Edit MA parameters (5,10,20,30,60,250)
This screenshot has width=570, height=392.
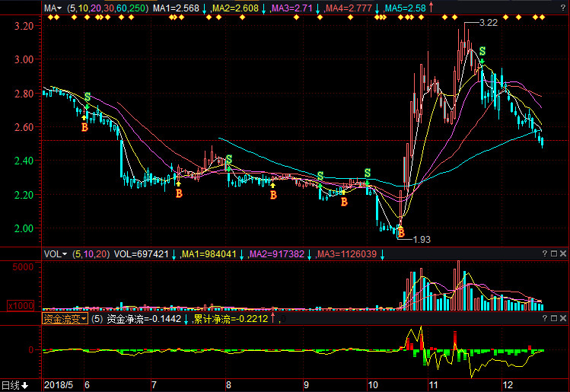[107, 8]
